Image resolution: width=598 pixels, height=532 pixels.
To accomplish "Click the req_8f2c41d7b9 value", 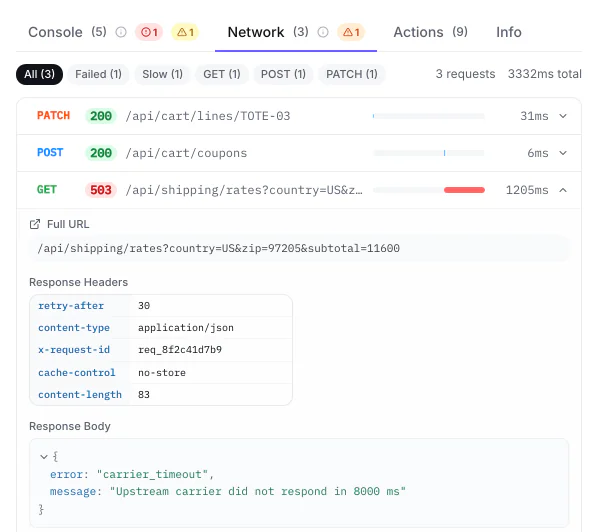I will (180, 350).
